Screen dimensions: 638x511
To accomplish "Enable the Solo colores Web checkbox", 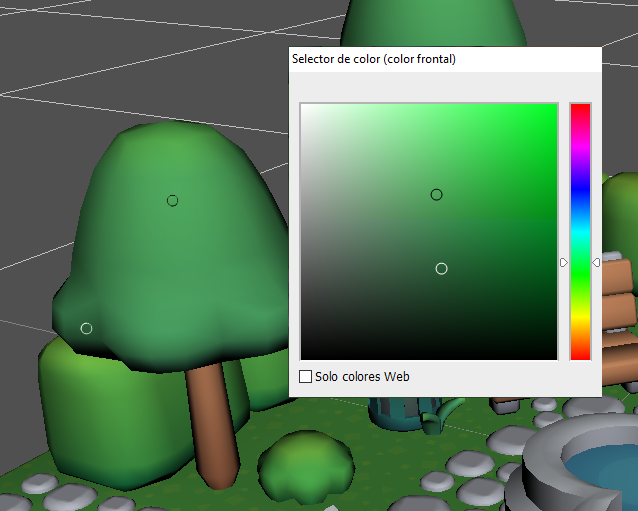I will [306, 377].
